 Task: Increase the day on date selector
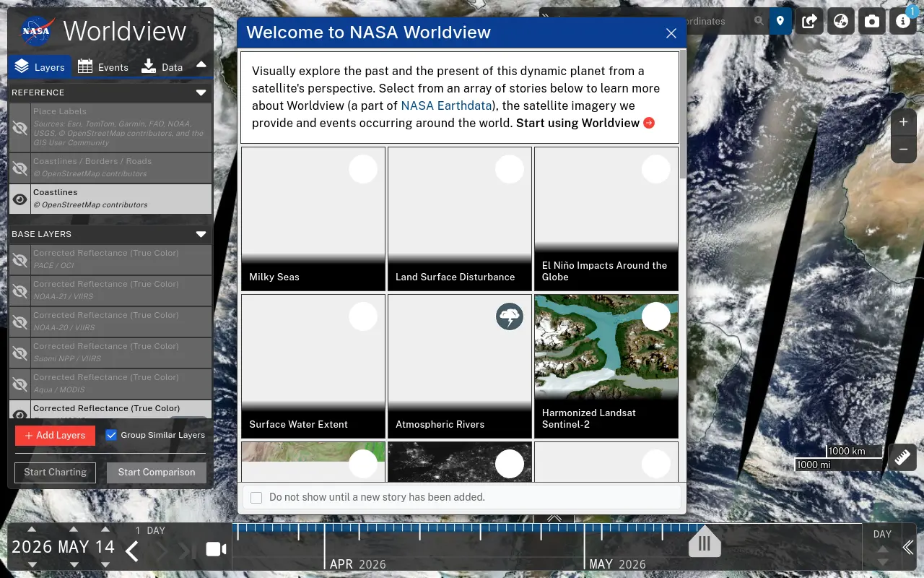click(105, 530)
